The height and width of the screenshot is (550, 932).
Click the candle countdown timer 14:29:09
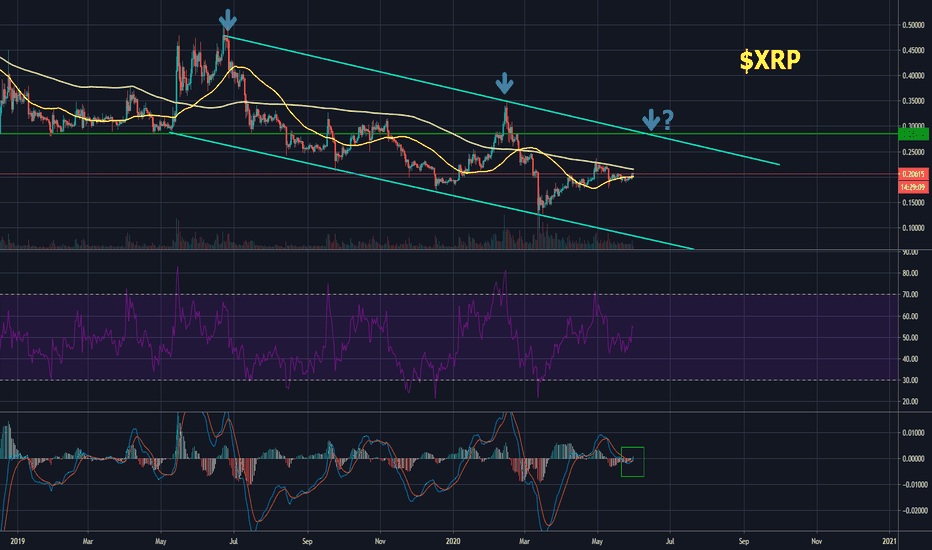tap(913, 187)
